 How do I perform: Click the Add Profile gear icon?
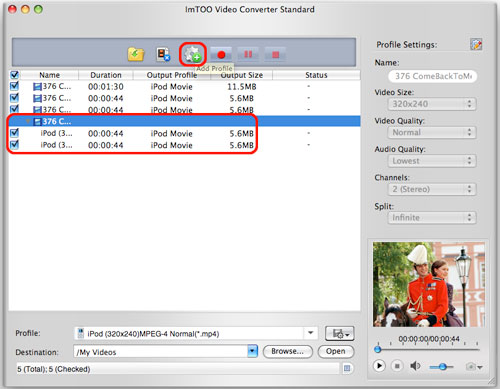[x=192, y=54]
